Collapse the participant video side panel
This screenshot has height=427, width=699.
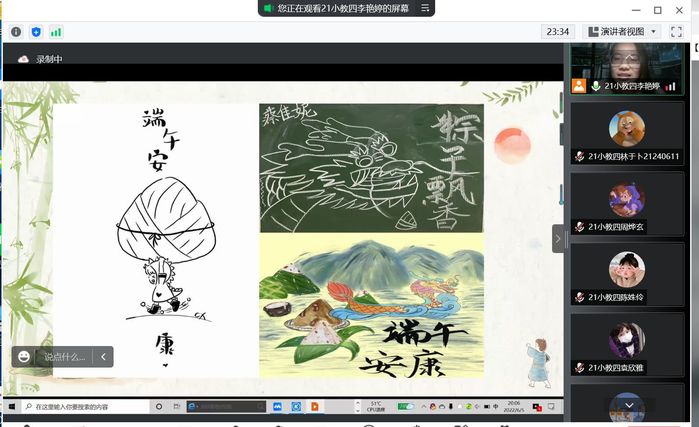558,238
